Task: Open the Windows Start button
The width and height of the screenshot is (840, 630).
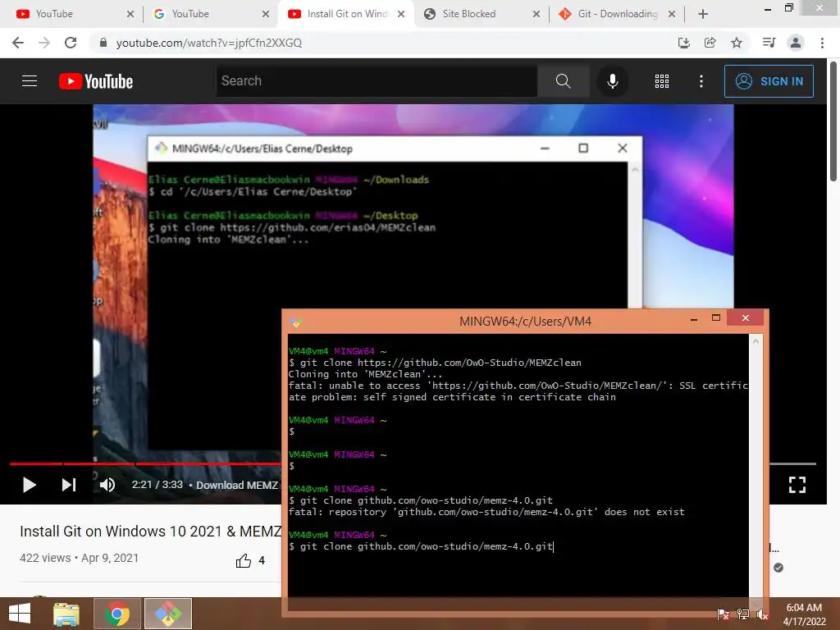Action: click(20, 614)
